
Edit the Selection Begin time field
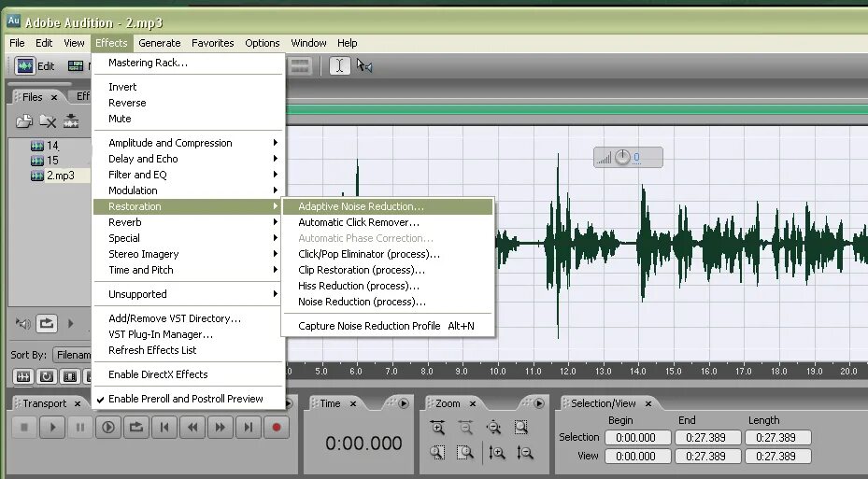(638, 438)
